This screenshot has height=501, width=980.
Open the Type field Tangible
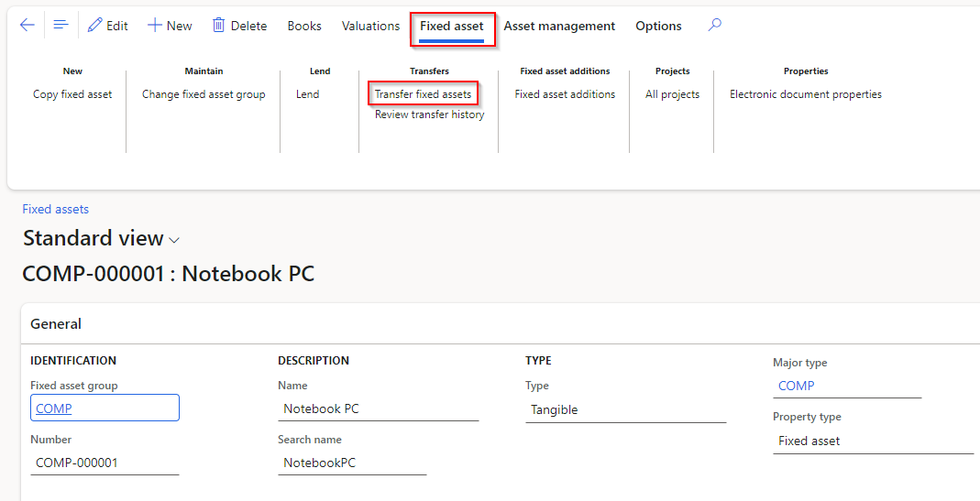click(x=625, y=410)
